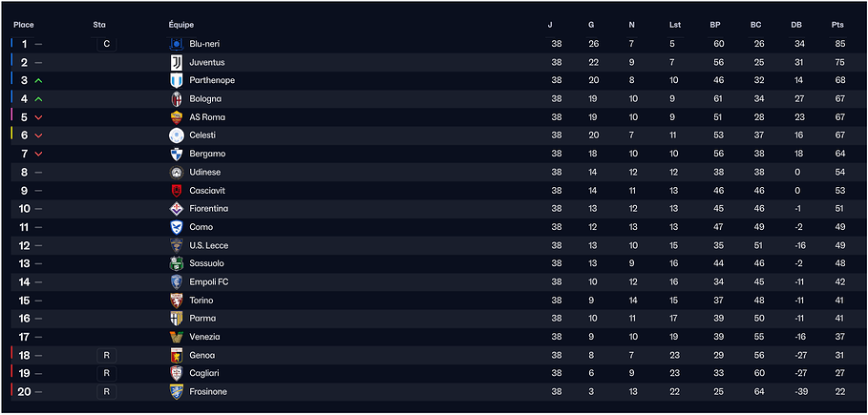
Task: Click the Torino team crest
Action: pyautogui.click(x=176, y=301)
